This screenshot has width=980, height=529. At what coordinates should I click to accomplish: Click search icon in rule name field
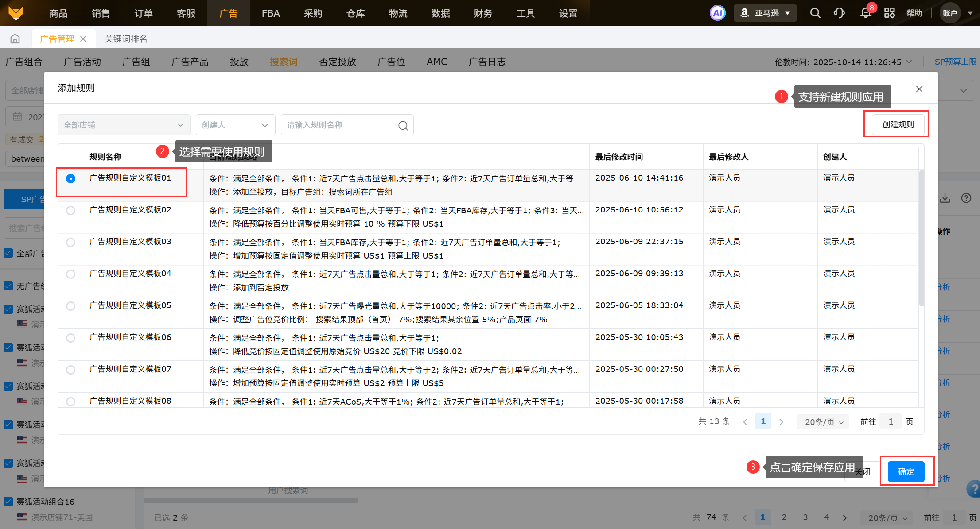click(x=403, y=126)
